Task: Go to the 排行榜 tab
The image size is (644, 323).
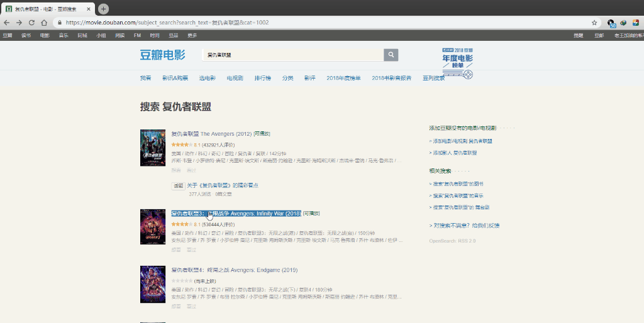Action: 262,78
